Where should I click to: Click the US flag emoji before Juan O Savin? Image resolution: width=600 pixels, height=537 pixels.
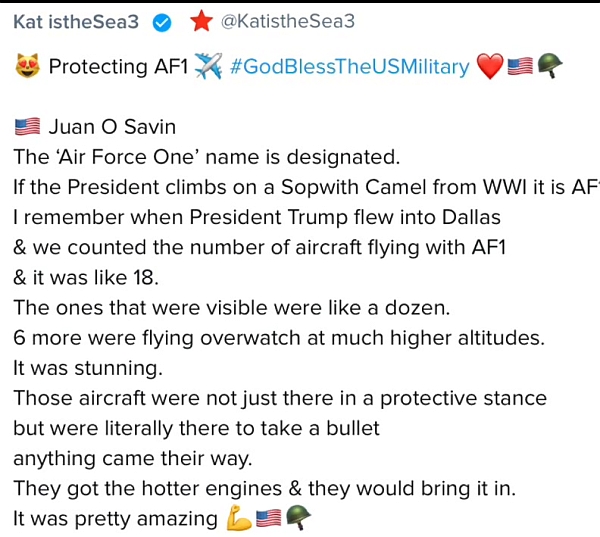(28, 127)
